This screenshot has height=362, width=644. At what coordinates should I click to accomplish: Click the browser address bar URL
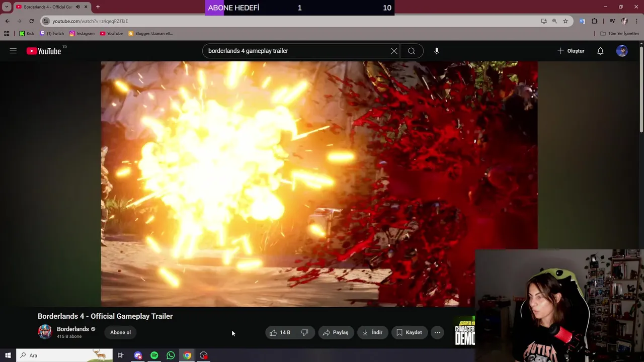[x=90, y=21]
